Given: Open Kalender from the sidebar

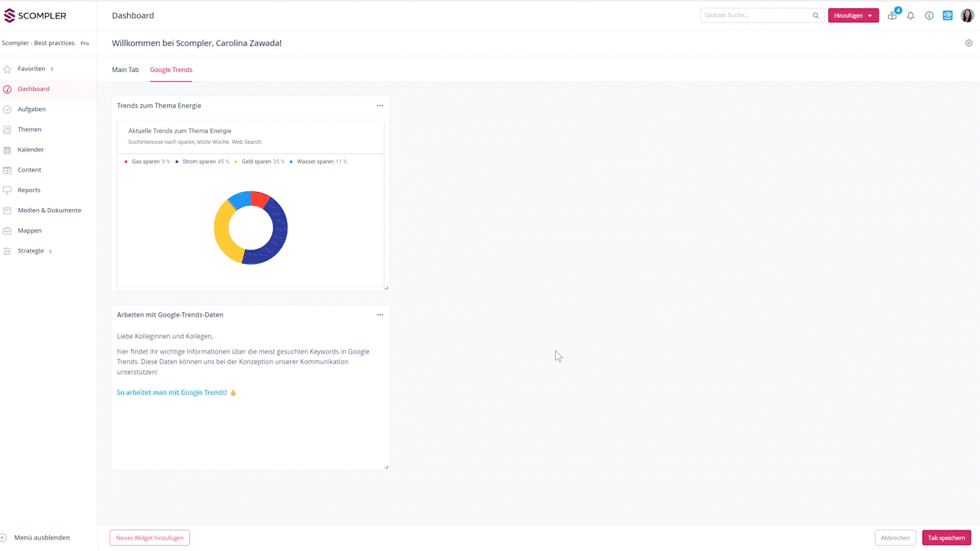Looking at the screenshot, I should pos(31,150).
